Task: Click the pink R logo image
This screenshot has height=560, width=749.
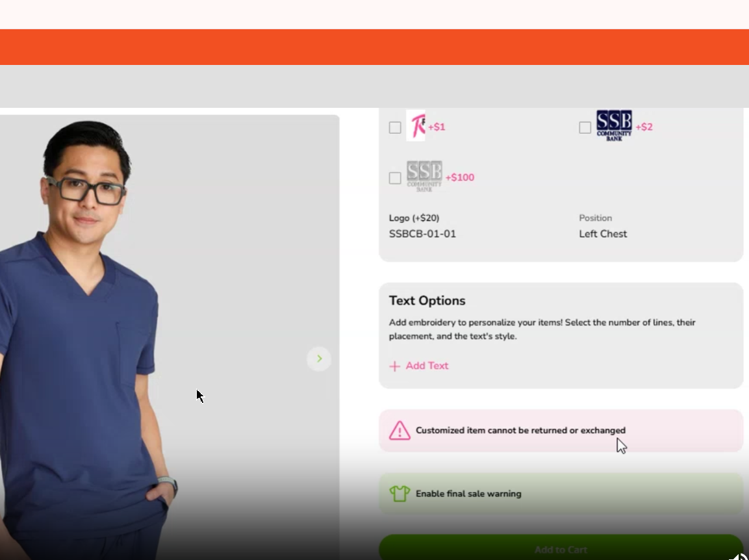Action: point(416,126)
